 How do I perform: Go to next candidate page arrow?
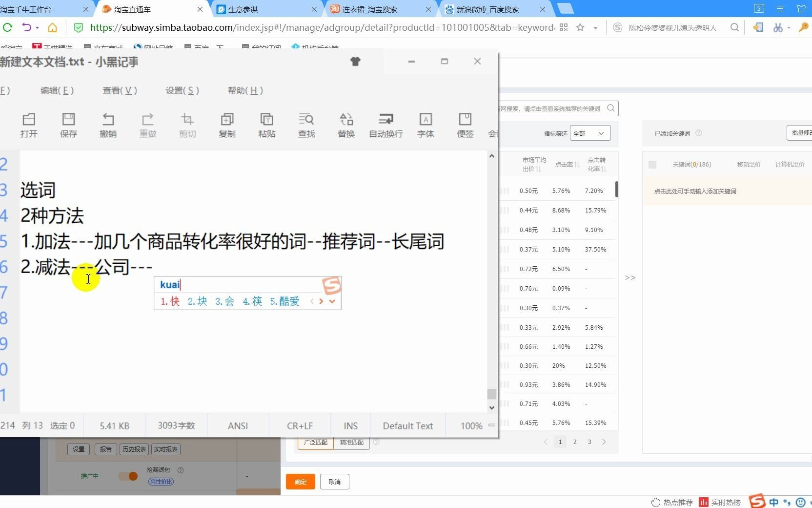[321, 301]
